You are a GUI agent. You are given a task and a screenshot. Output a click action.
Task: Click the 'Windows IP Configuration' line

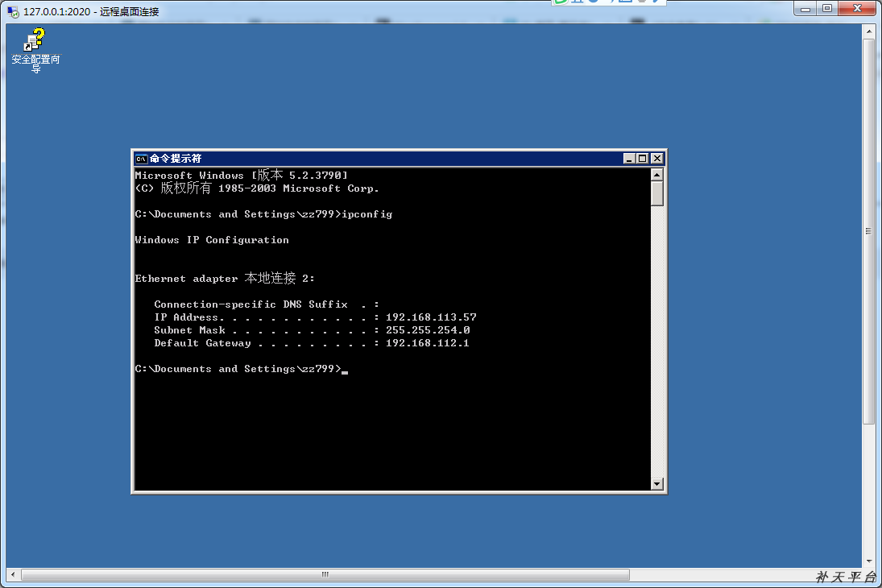click(212, 240)
